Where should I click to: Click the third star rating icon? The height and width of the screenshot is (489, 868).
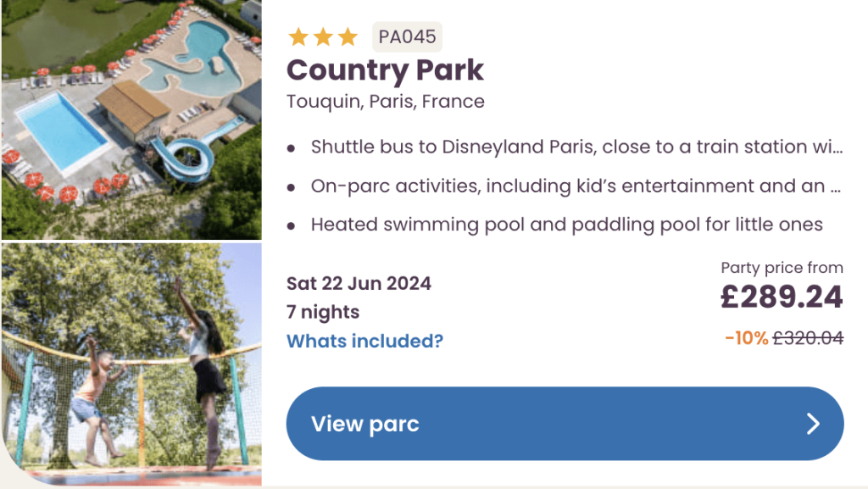(348, 36)
